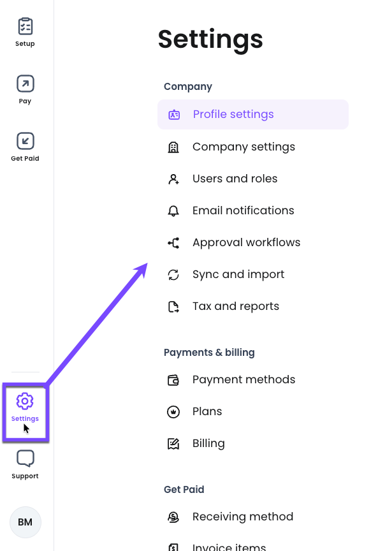Click the Sync and import arrows icon
This screenshot has height=551, width=392.
(173, 275)
